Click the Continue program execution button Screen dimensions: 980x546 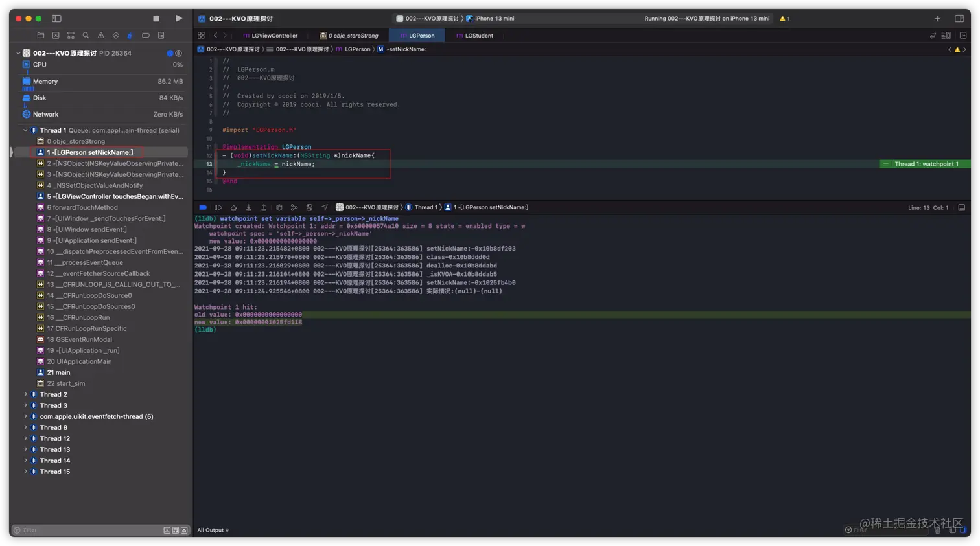click(218, 208)
